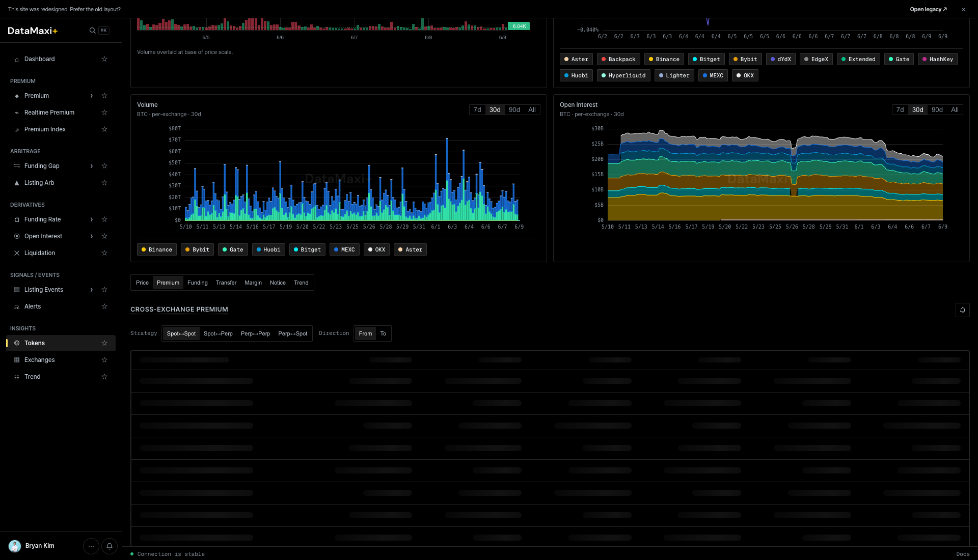This screenshot has height=560, width=978.
Task: Favorite Dashboard with its star icon
Action: [x=104, y=59]
